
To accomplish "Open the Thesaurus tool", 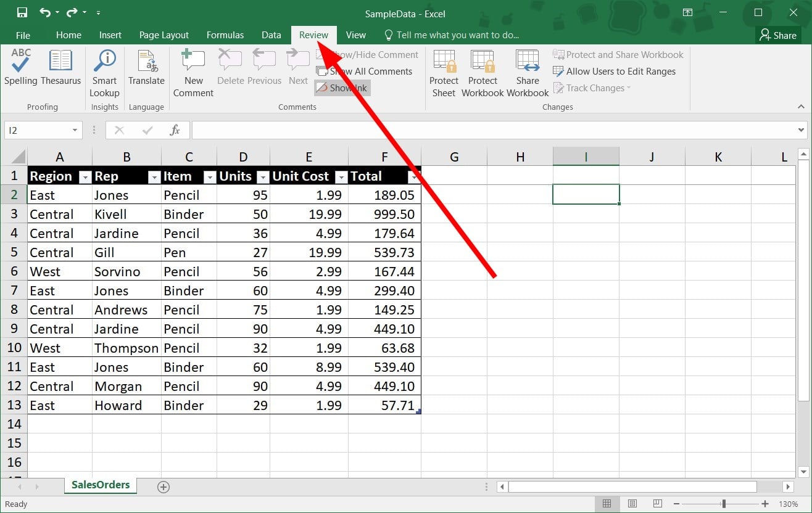I will tap(60, 68).
